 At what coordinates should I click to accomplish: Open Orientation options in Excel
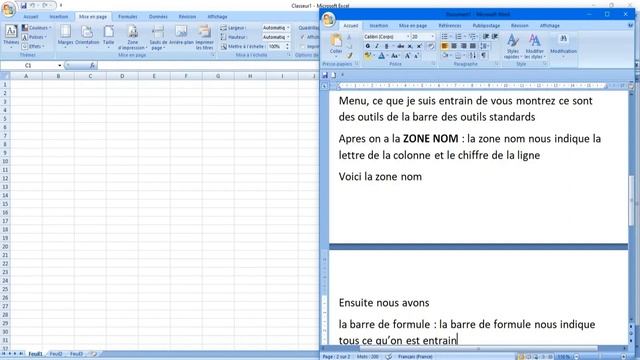(87, 36)
